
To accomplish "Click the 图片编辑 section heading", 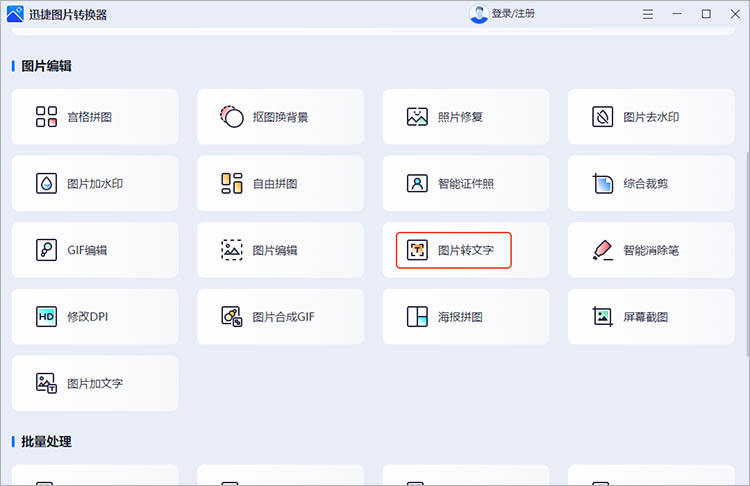I will (46, 66).
